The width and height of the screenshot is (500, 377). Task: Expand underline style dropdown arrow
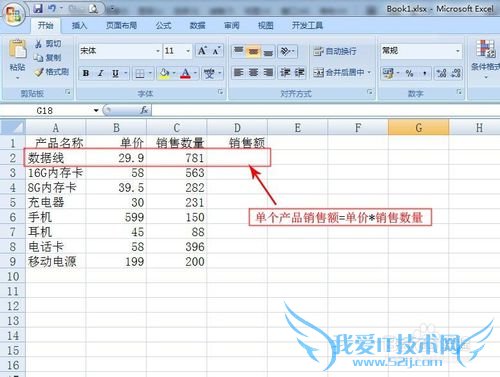click(126, 73)
